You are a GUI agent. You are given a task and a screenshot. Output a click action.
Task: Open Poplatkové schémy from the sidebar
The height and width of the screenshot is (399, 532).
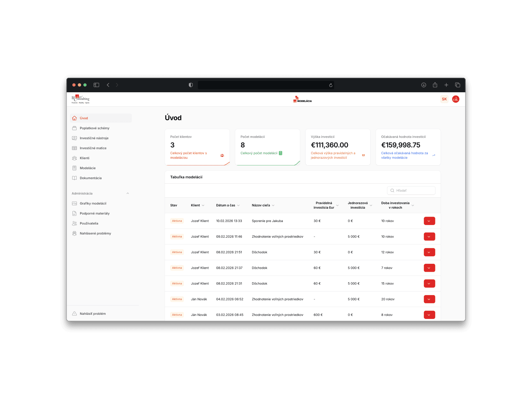click(x=94, y=128)
